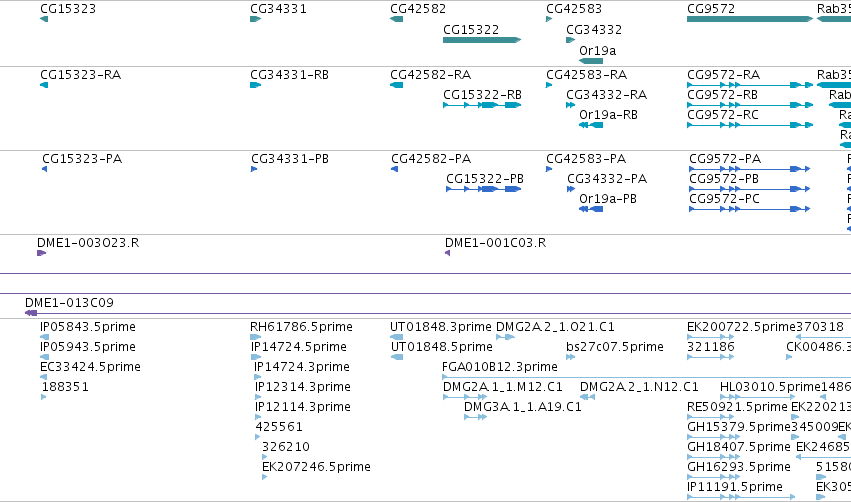
Task: Select transcript label CG9572-RC
Action: pos(723,115)
